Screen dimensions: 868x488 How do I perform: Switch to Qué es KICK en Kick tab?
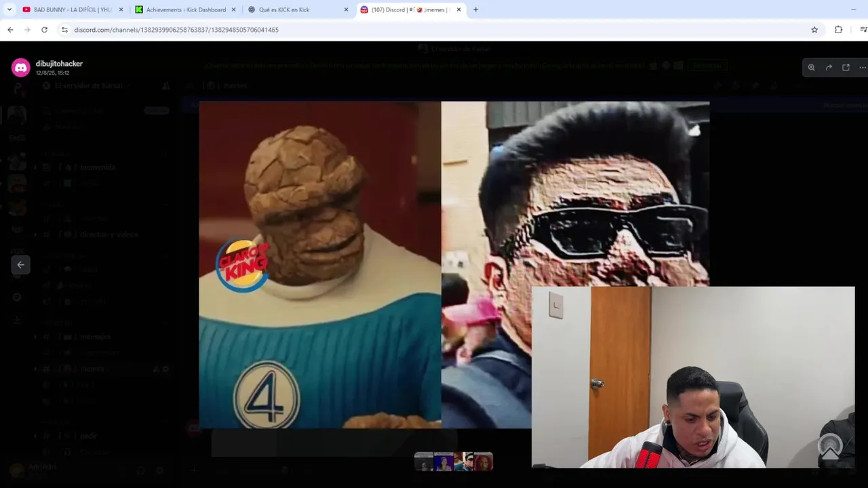click(x=298, y=9)
